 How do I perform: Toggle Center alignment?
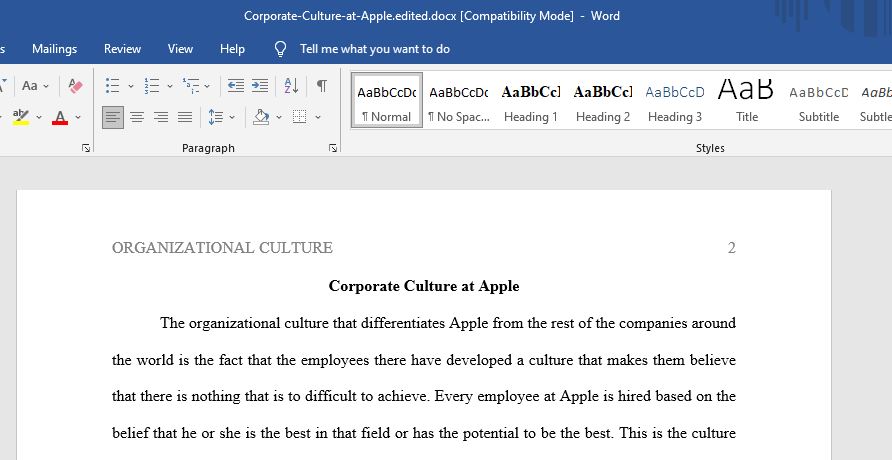click(137, 117)
